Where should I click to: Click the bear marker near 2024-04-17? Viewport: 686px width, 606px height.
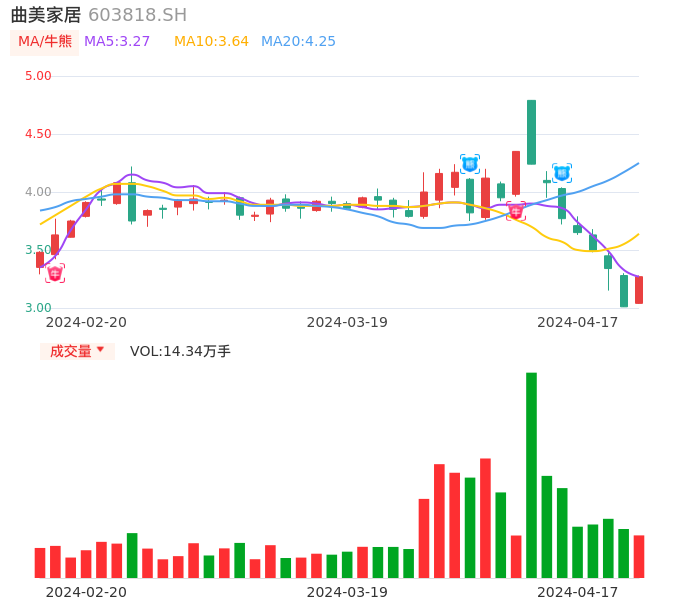[562, 173]
